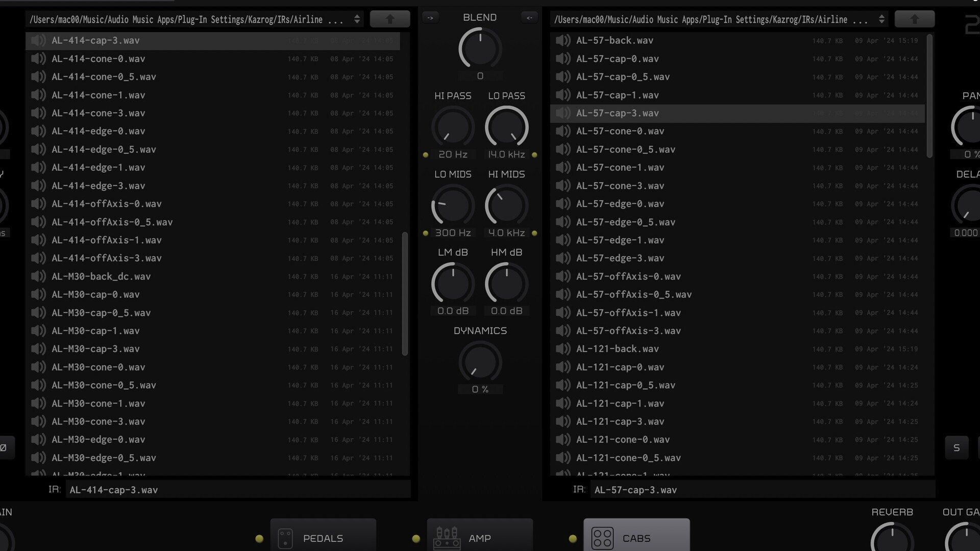Click the BLEND knob
Image resolution: width=980 pixels, height=551 pixels.
pos(480,49)
